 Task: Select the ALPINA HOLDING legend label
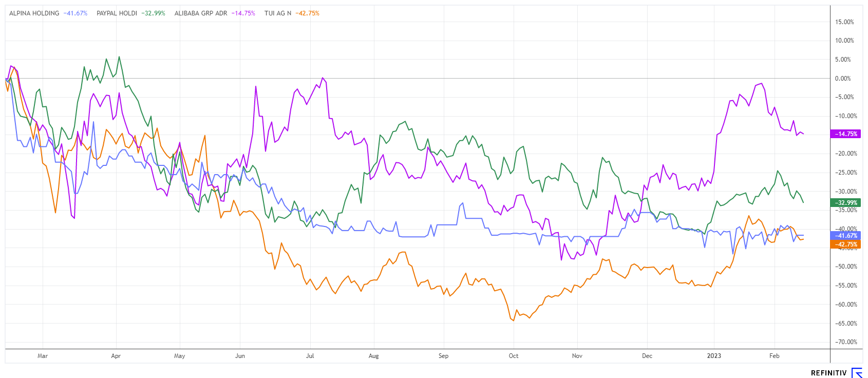point(34,13)
